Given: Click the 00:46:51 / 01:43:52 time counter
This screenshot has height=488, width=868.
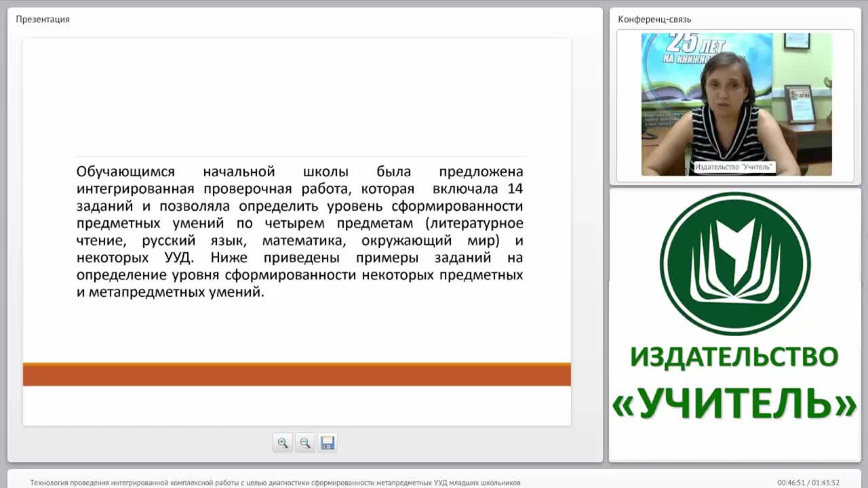Looking at the screenshot, I should [808, 483].
